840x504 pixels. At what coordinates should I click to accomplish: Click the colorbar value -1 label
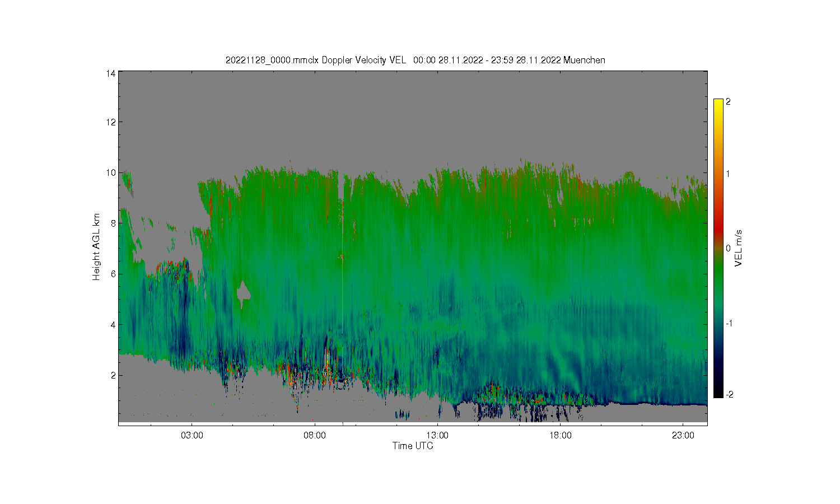pos(729,324)
